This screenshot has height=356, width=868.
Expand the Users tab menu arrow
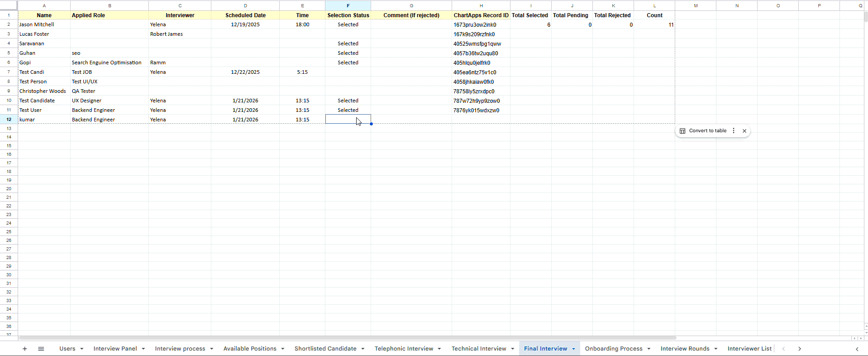pos(82,349)
